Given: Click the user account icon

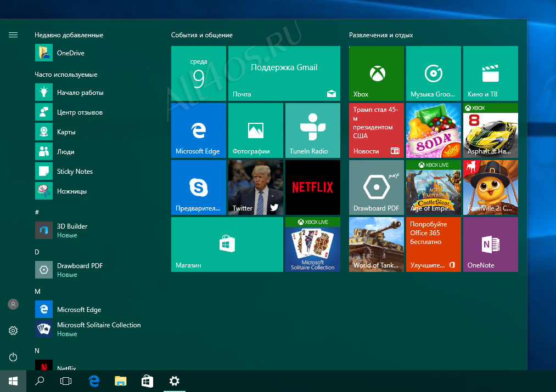Looking at the screenshot, I should point(13,304).
